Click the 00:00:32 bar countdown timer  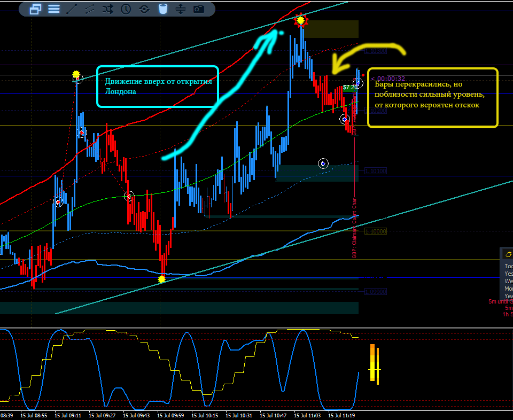click(x=388, y=79)
